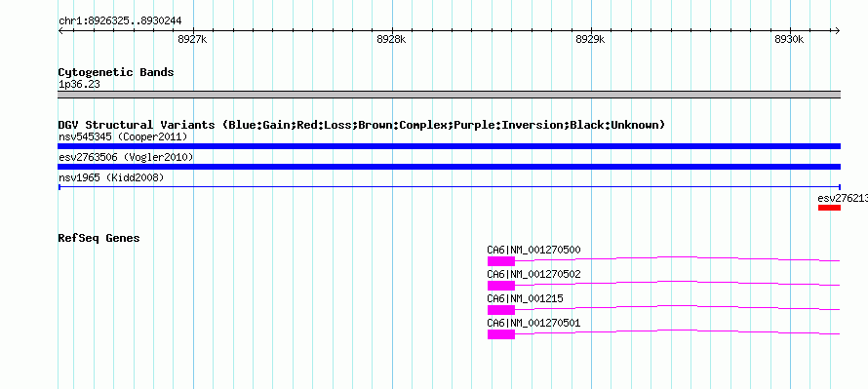Select the exon box of CA6|NM_001270501
868x389 pixels.
[x=501, y=334]
